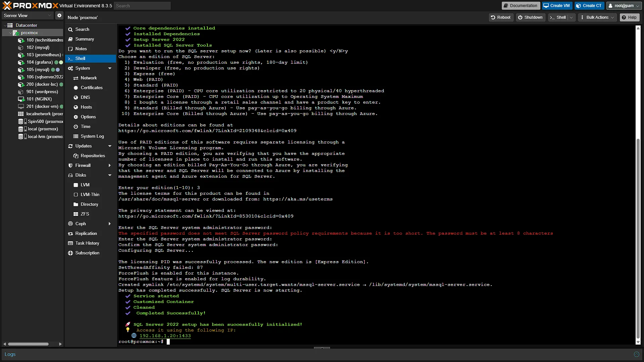
Task: Open the Bulk Actions dropdown
Action: coord(598,17)
